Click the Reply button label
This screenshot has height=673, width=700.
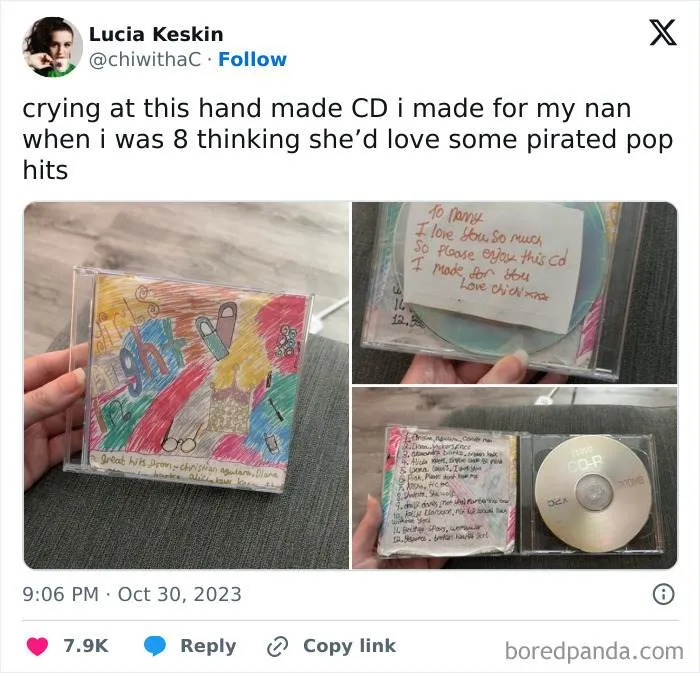point(208,646)
